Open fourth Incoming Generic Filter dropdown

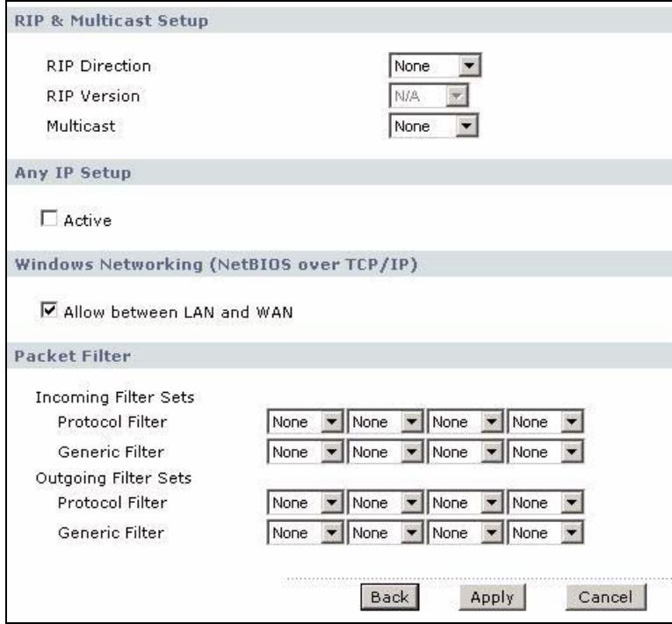(x=546, y=452)
